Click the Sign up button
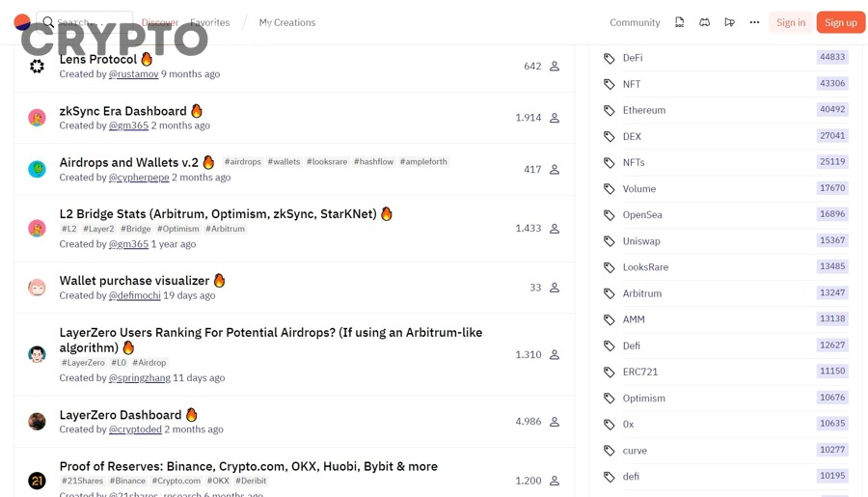 pyautogui.click(x=840, y=23)
